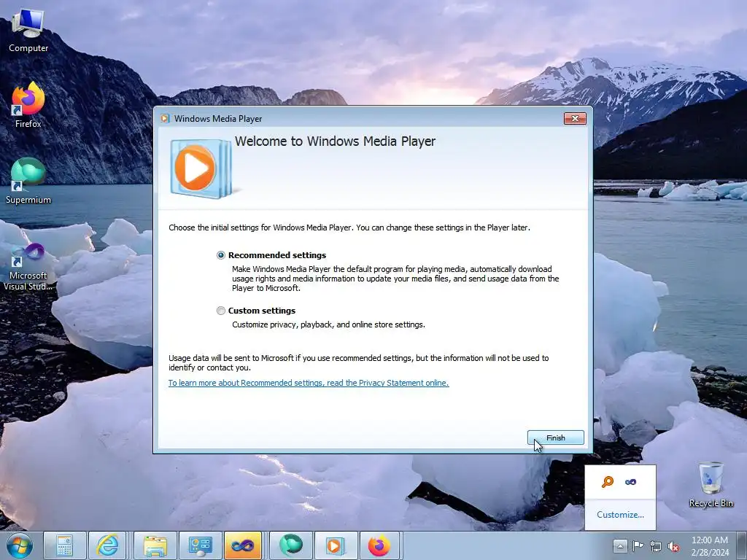
Task: Close the Windows Media Player dialog
Action: coord(575,119)
